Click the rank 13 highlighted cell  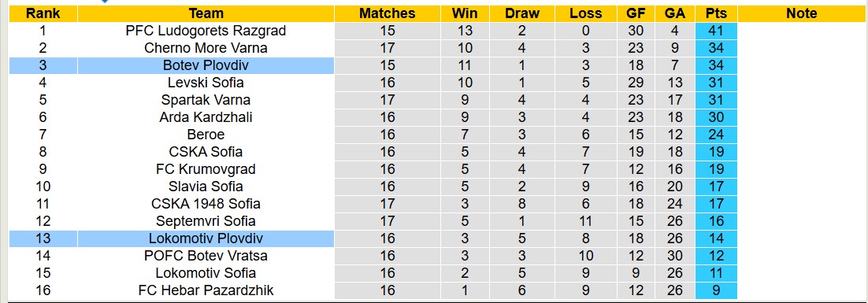(43, 239)
